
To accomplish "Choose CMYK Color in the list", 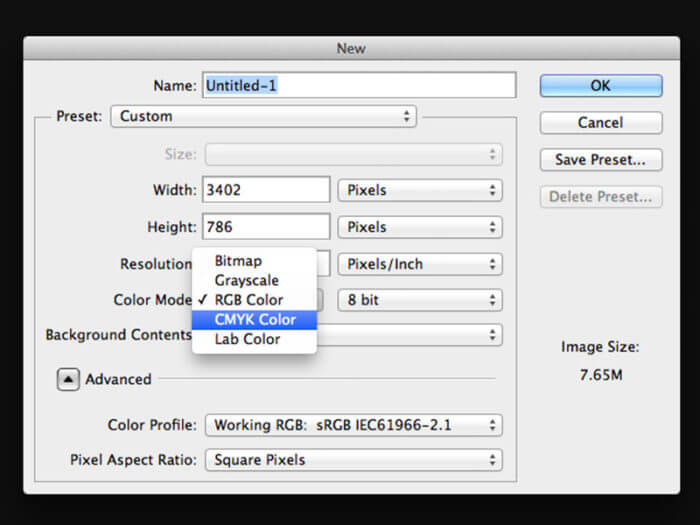I will pyautogui.click(x=254, y=320).
